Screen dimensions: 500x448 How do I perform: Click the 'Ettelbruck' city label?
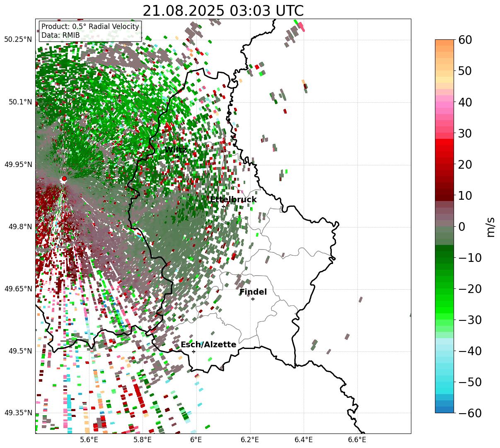(233, 200)
